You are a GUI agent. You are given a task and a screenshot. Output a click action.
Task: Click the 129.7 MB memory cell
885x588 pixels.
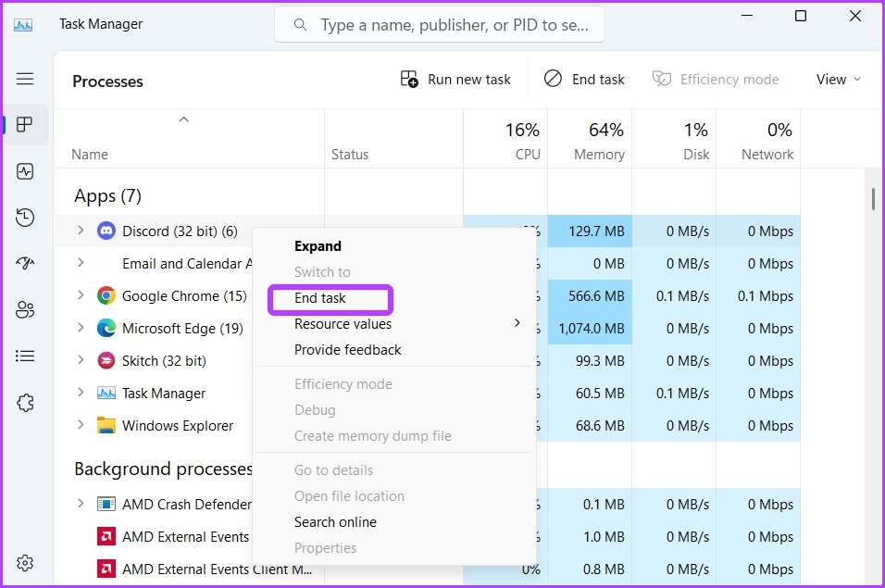(x=590, y=231)
